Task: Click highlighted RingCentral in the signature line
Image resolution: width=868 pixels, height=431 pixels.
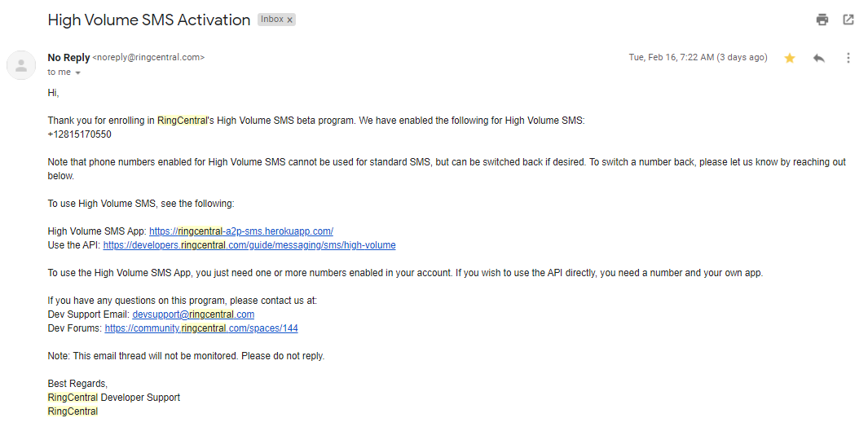Action: (x=73, y=411)
